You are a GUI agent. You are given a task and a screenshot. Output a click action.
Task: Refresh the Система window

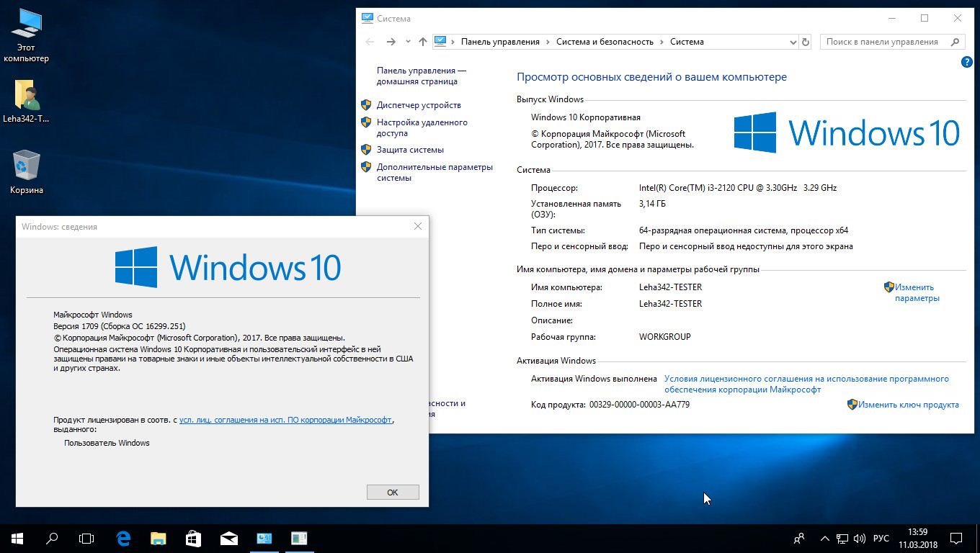[x=806, y=42]
